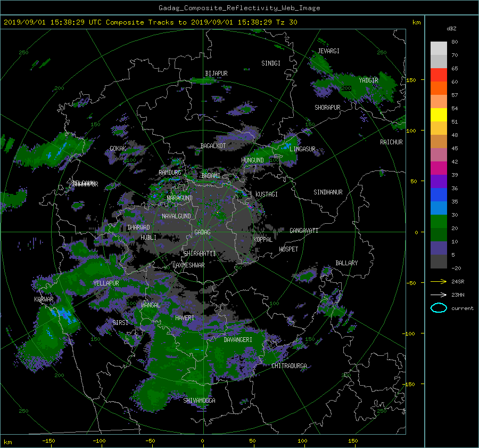Click the 57 value on dBZ scale
The height and width of the screenshot is (448, 479).
(x=455, y=95)
